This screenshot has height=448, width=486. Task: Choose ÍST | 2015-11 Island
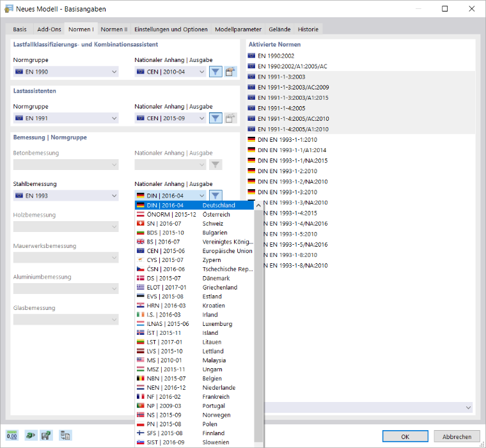pyautogui.click(x=194, y=333)
